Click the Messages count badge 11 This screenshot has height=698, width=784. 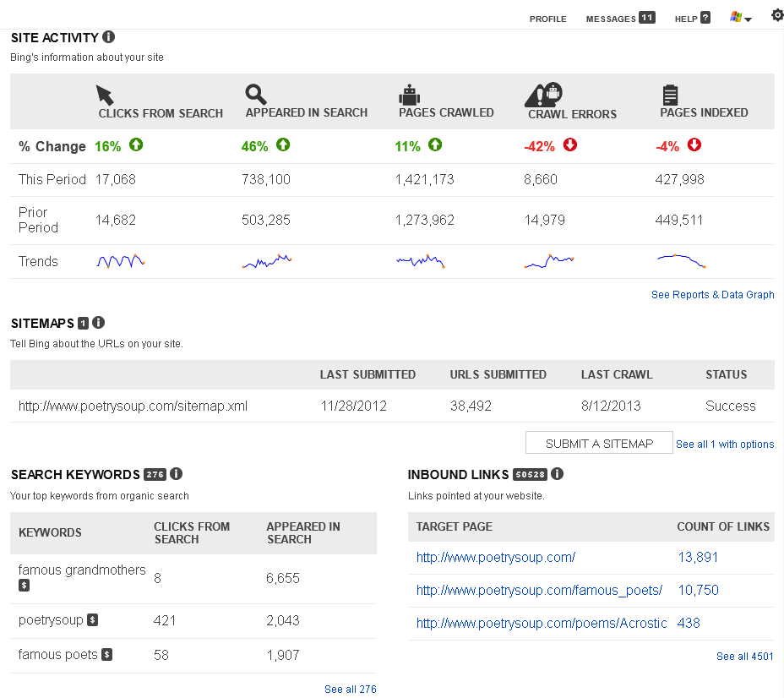tap(647, 18)
